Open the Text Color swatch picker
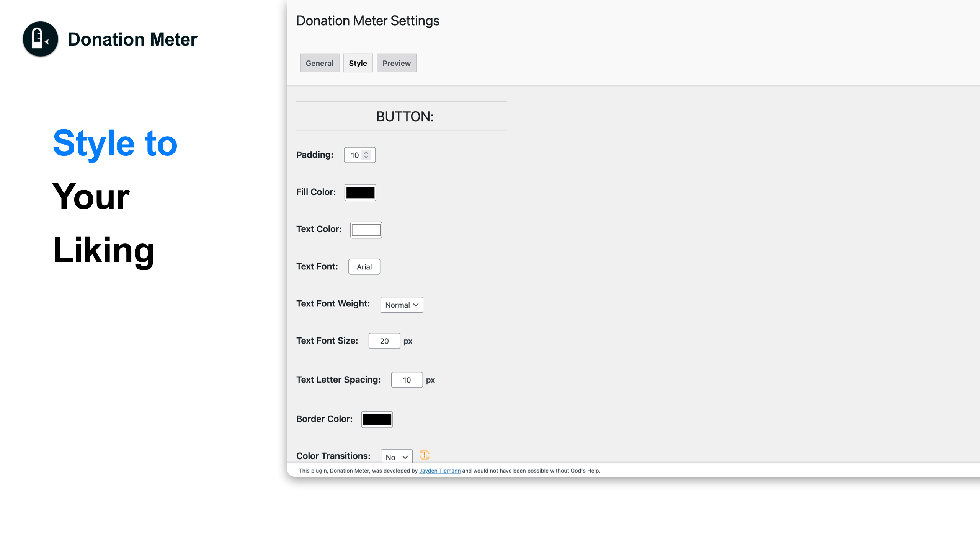This screenshot has width=980, height=551. 366,230
